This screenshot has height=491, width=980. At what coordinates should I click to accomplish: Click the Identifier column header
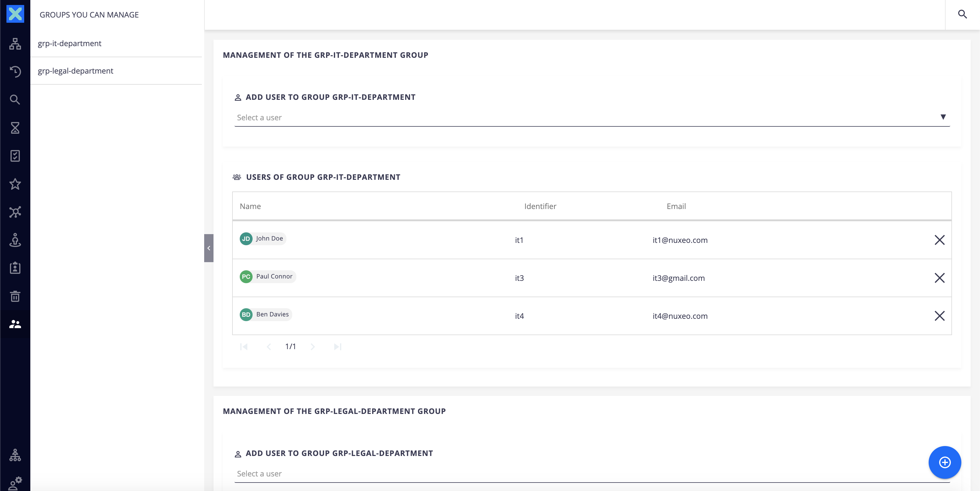(540, 206)
